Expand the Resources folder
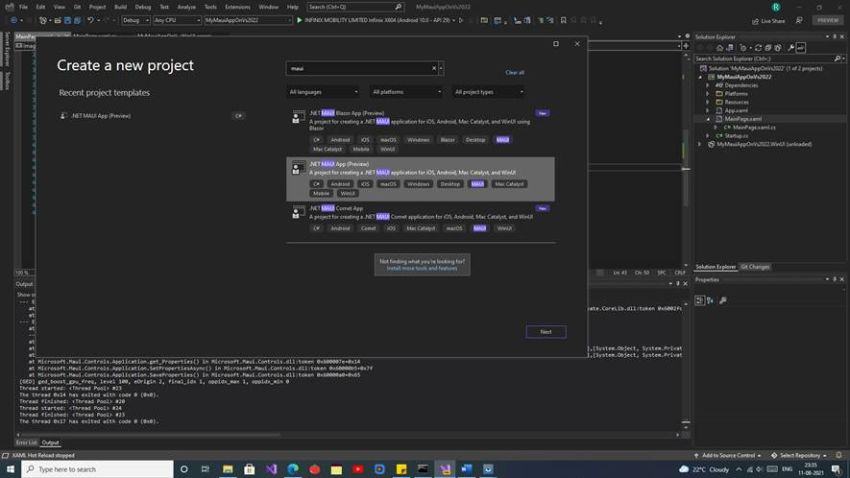Image resolution: width=850 pixels, height=478 pixels. [x=707, y=102]
